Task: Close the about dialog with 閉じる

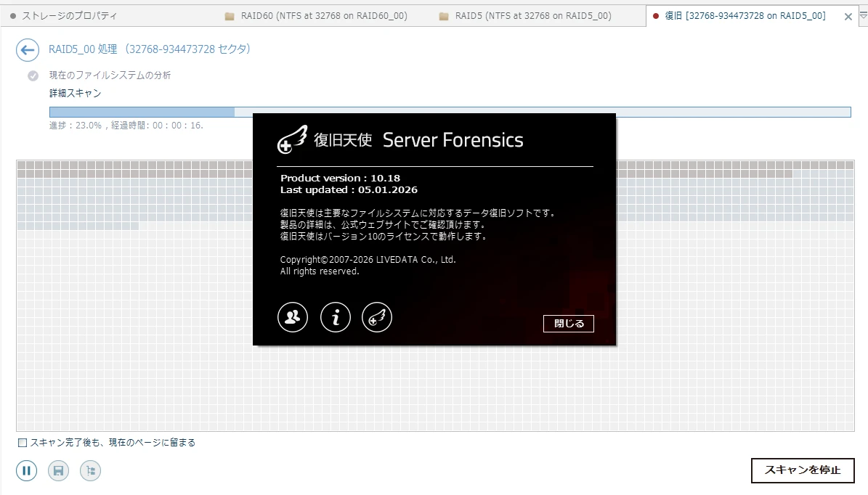Action: [569, 324]
